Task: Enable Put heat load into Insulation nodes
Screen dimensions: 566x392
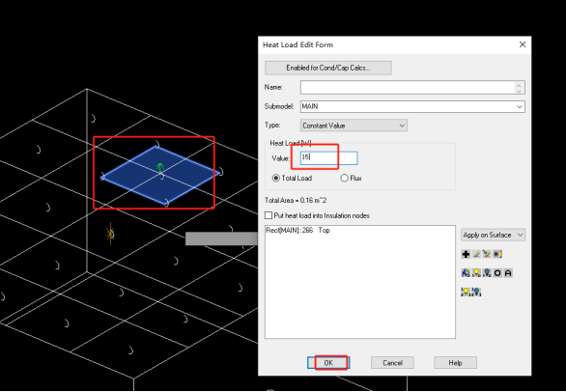Action: 269,215
